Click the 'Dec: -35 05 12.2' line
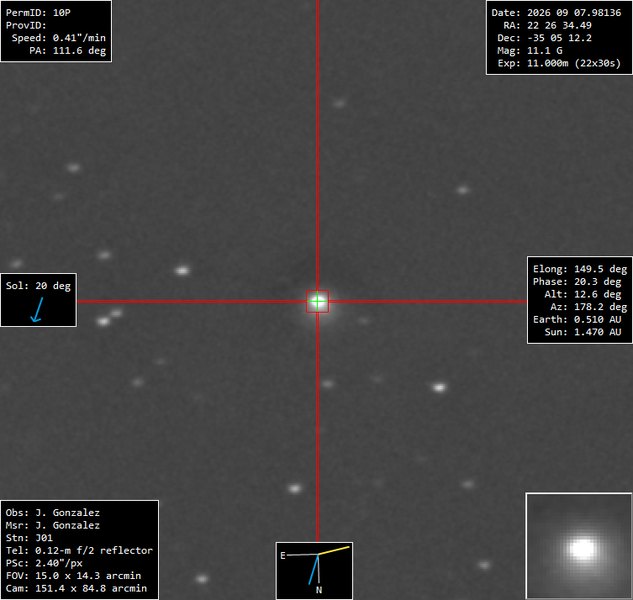The width and height of the screenshot is (633, 600). click(x=545, y=38)
